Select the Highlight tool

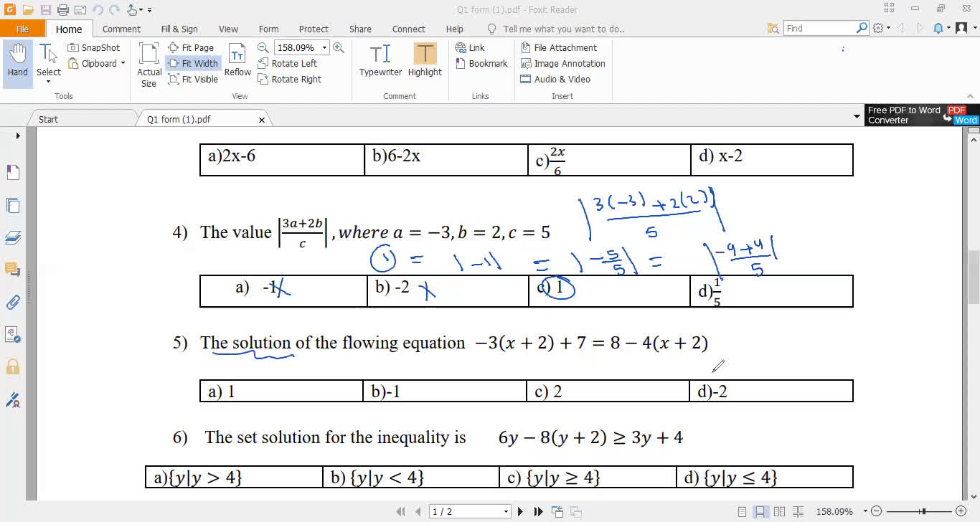click(x=425, y=62)
